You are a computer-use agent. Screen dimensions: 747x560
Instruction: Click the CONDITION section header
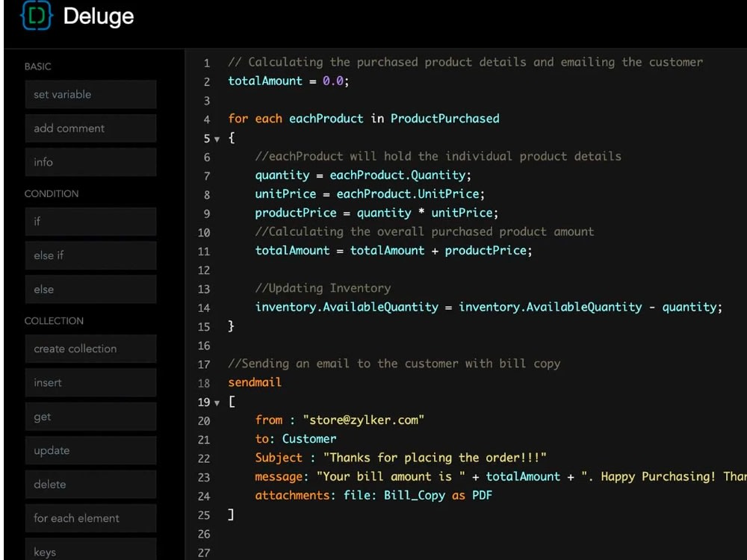(x=52, y=193)
